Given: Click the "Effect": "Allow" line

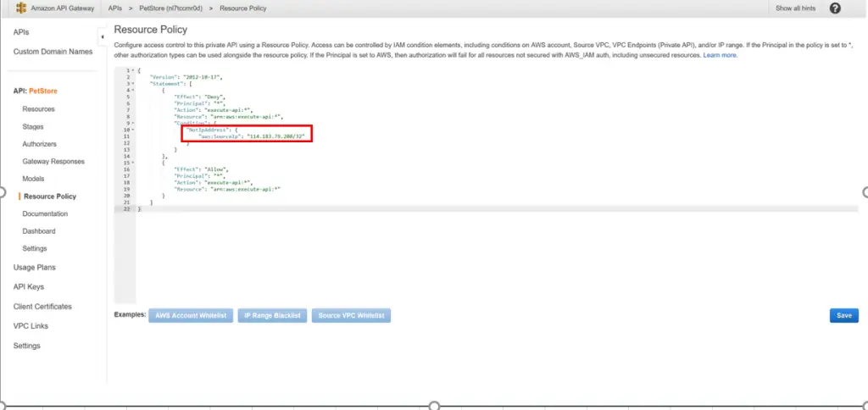Looking at the screenshot, I should tap(201, 169).
